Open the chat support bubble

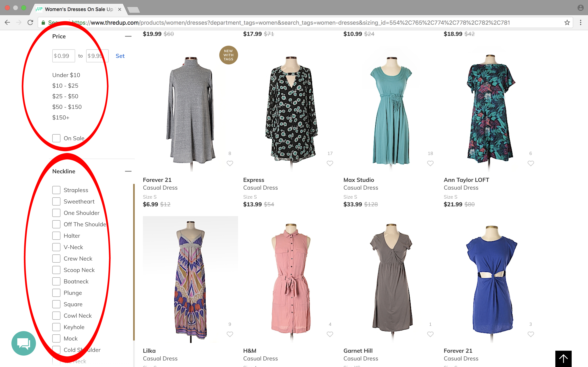pyautogui.click(x=23, y=343)
